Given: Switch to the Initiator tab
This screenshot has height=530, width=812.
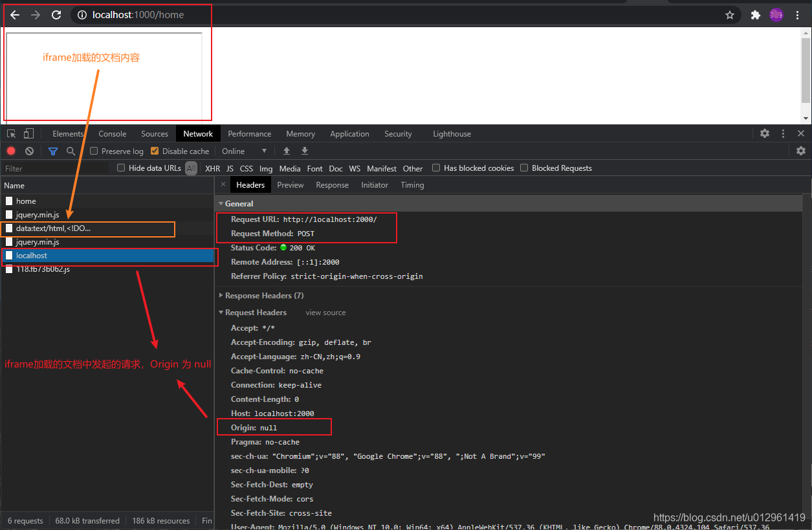Looking at the screenshot, I should coord(375,184).
